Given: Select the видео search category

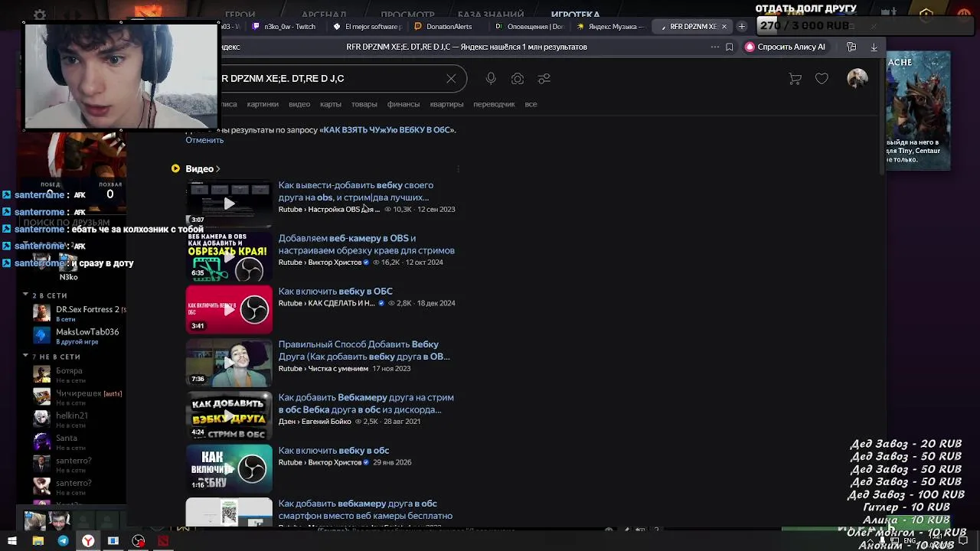Looking at the screenshot, I should tap(299, 104).
